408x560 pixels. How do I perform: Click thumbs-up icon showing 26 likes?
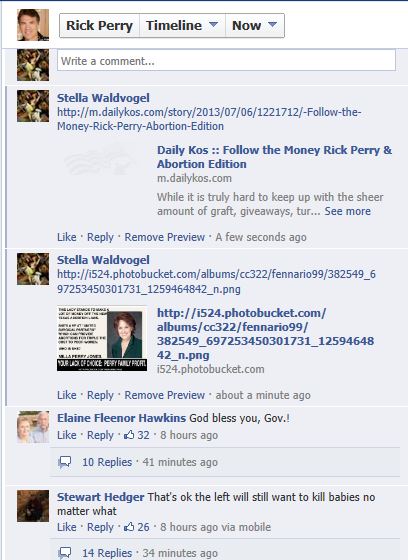[x=129, y=527]
